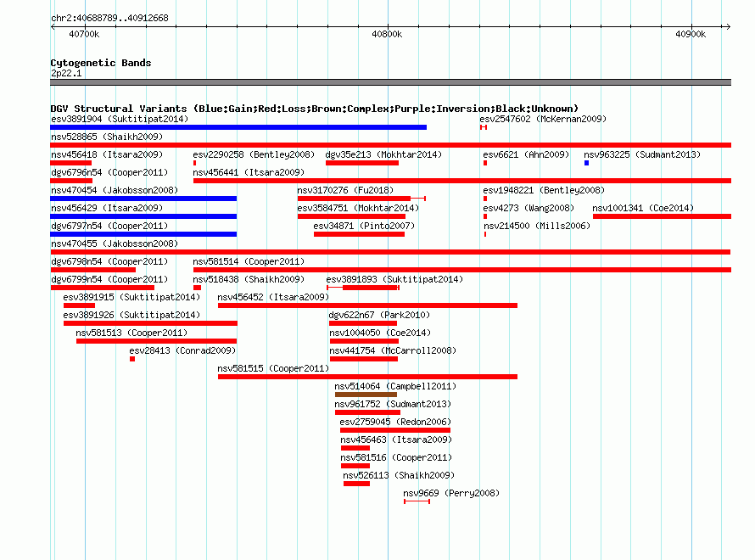This screenshot has width=755, height=560.
Task: Open esv6621 (Ahn2009) variant
Action: tap(526, 154)
